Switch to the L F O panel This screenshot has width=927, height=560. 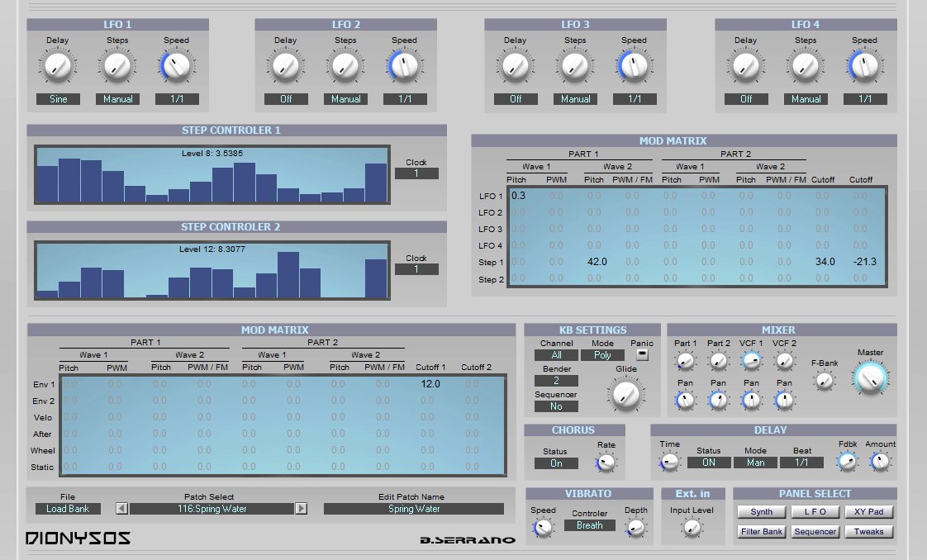[815, 511]
